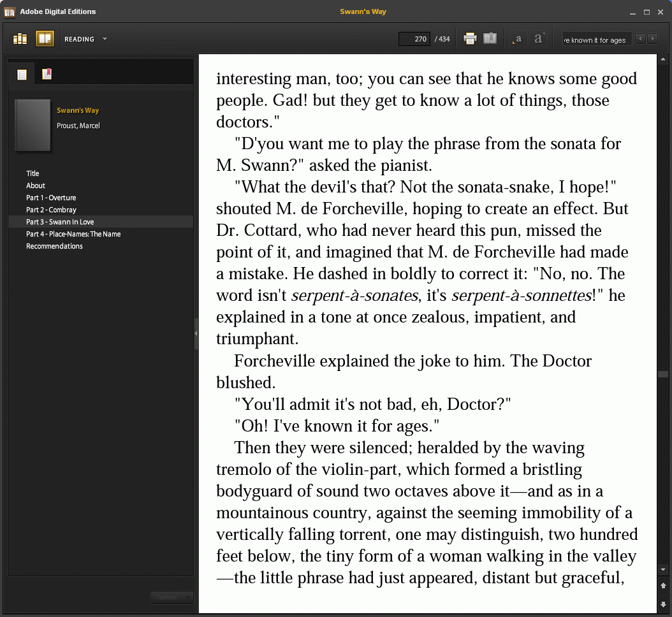Open the READING dropdown menu
The width and height of the screenshot is (672, 617).
[x=85, y=39]
